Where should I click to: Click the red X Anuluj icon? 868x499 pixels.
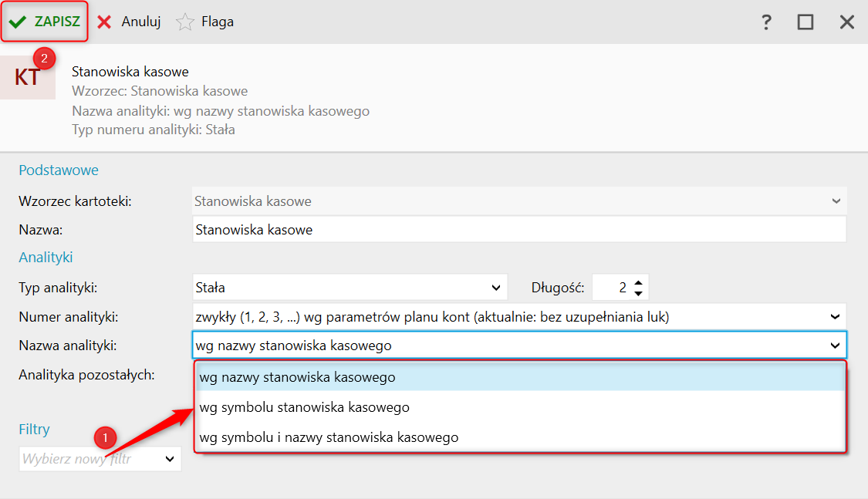coord(104,22)
